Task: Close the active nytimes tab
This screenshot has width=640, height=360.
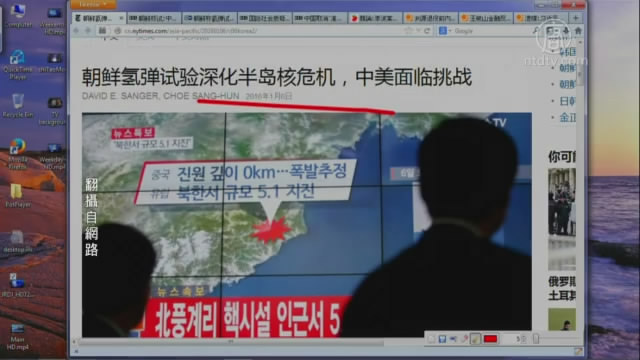Action: [x=121, y=18]
